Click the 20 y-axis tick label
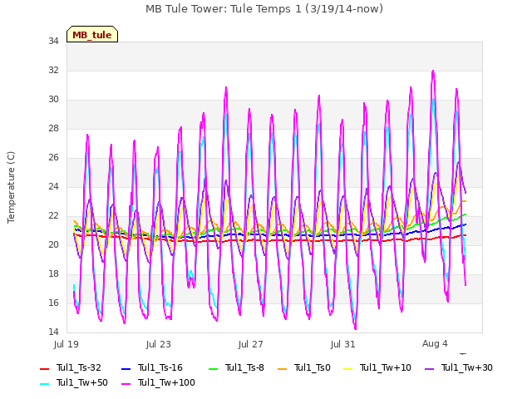The height and width of the screenshot is (399, 532). click(x=53, y=244)
